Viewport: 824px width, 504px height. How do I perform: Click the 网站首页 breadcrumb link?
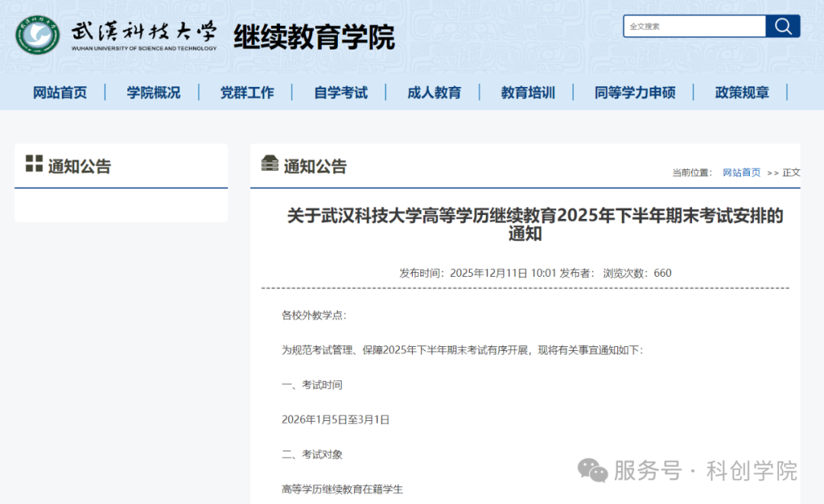click(x=742, y=172)
